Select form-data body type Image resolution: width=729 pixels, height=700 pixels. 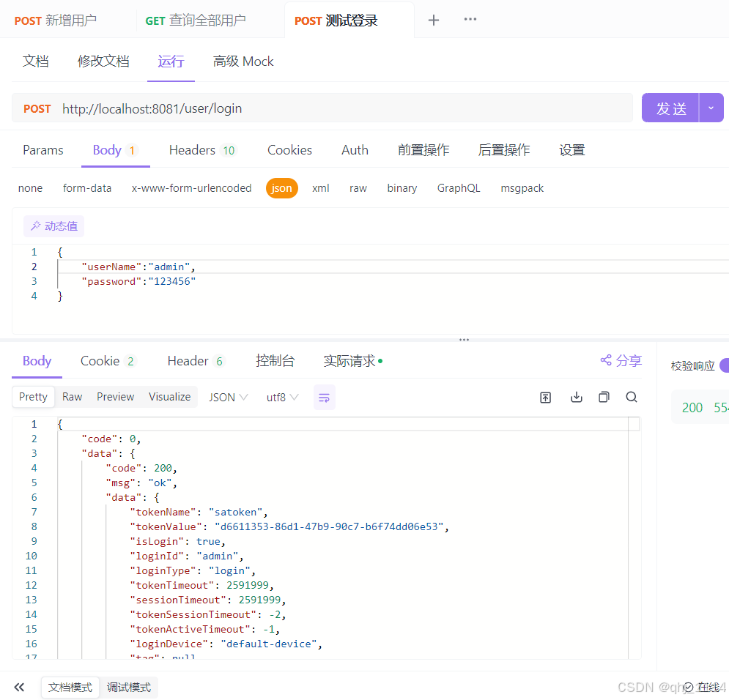click(x=87, y=188)
